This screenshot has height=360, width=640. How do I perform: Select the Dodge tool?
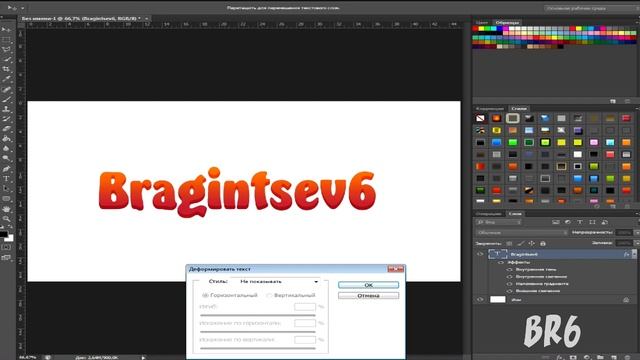pyautogui.click(x=6, y=158)
